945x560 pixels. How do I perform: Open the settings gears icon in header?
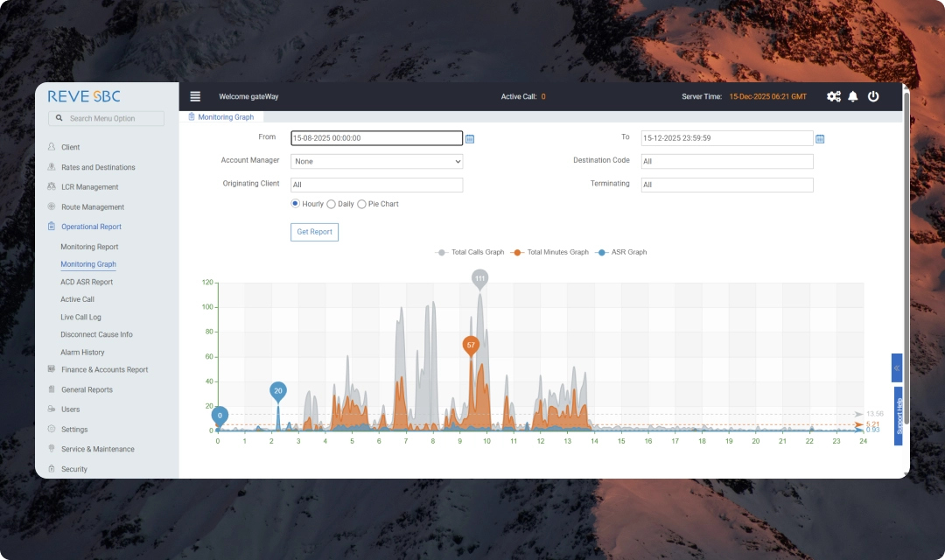[x=833, y=96]
